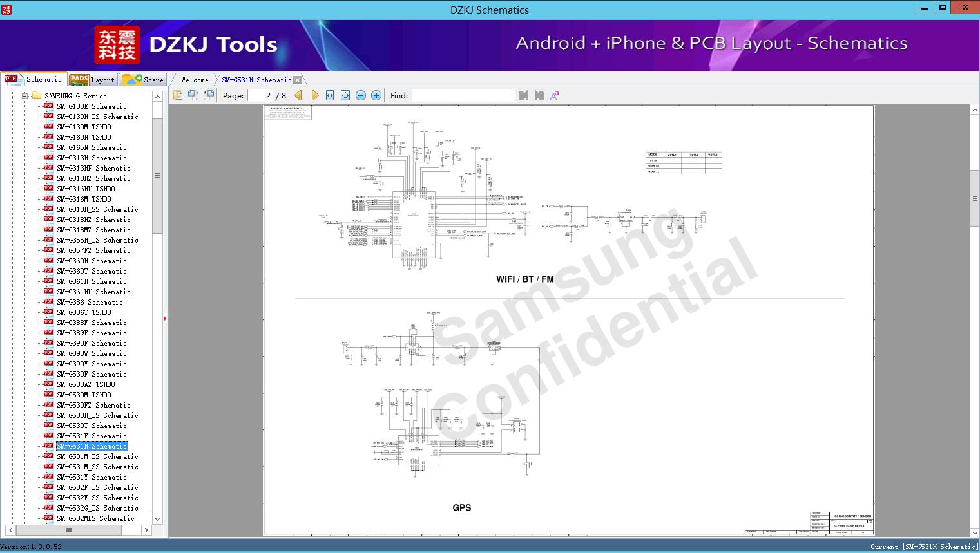This screenshot has height=553, width=980.
Task: Click the fit width icon
Action: [x=330, y=95]
